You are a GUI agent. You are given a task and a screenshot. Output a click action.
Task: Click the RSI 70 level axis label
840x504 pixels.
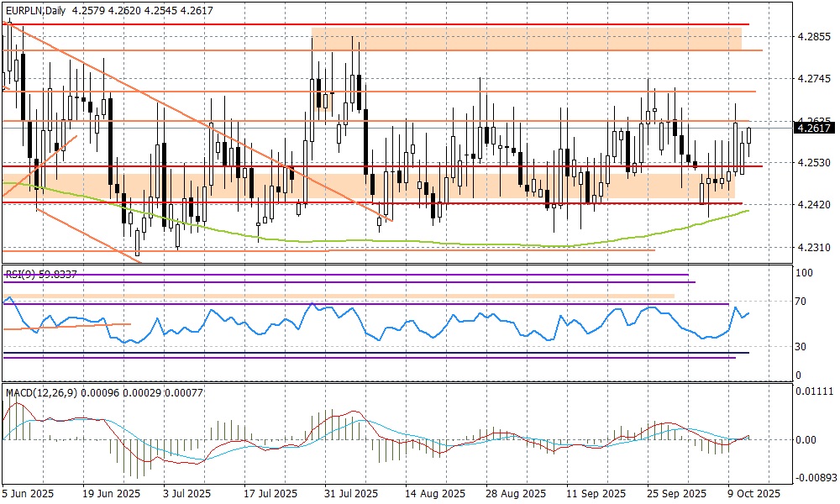[x=804, y=302]
